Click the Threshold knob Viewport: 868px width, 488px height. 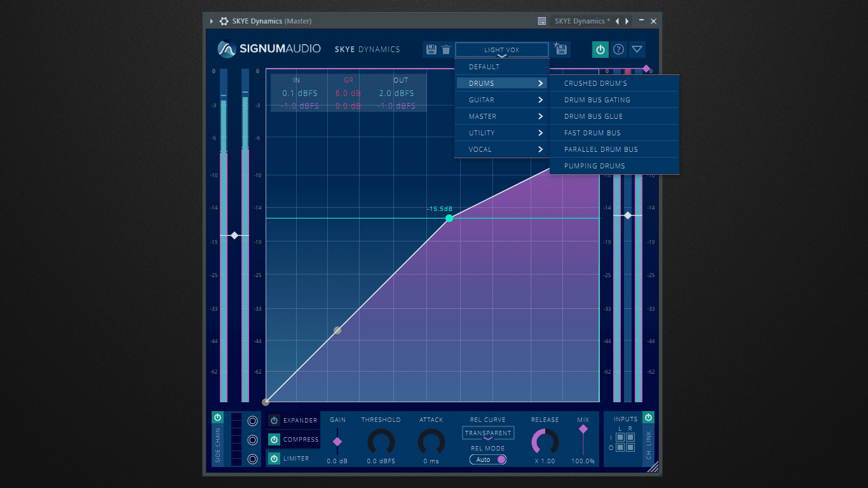(x=381, y=442)
